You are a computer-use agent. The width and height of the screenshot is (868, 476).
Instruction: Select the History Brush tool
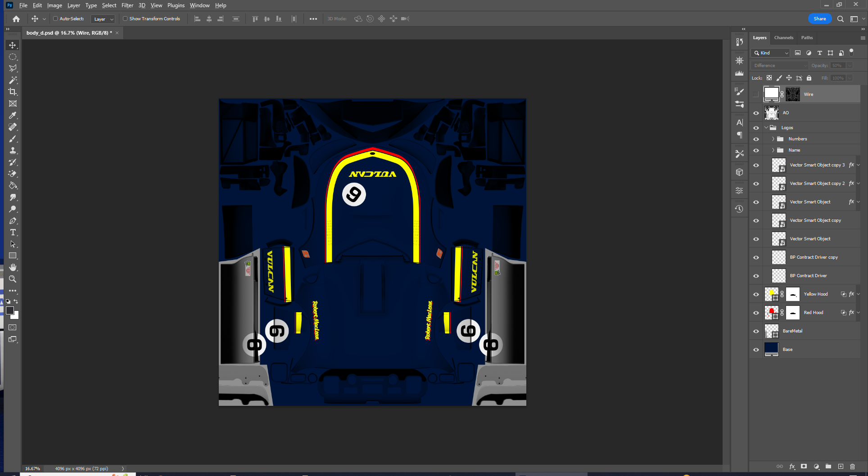[x=13, y=162]
